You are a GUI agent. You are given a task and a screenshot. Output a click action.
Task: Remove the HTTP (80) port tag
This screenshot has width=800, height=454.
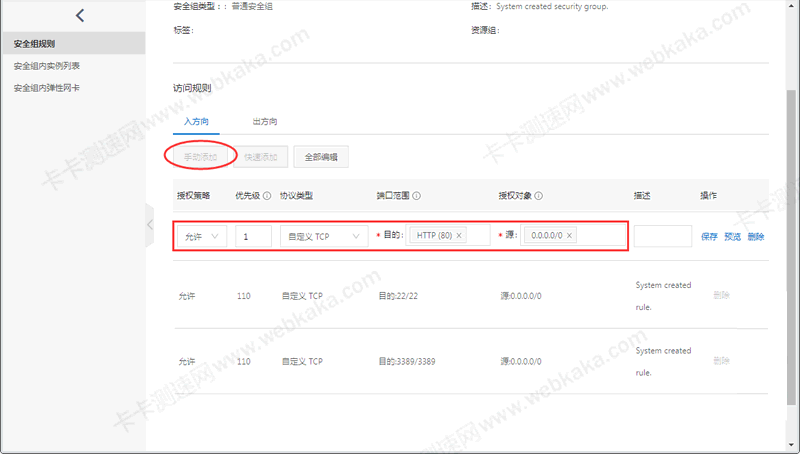pos(460,236)
